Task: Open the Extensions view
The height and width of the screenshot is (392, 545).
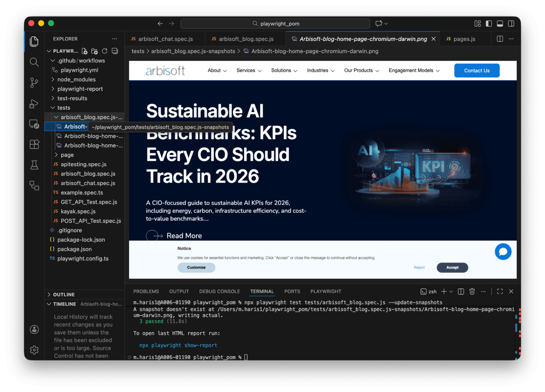Action: click(x=34, y=144)
